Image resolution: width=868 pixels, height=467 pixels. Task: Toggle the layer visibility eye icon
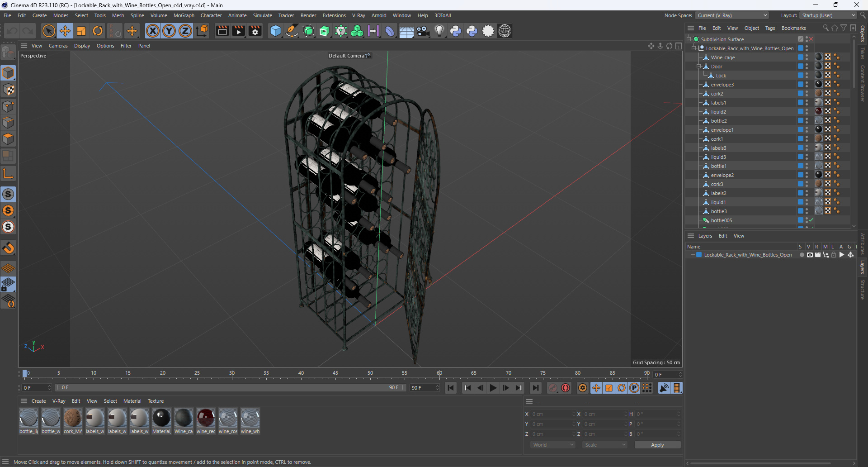[810, 255]
